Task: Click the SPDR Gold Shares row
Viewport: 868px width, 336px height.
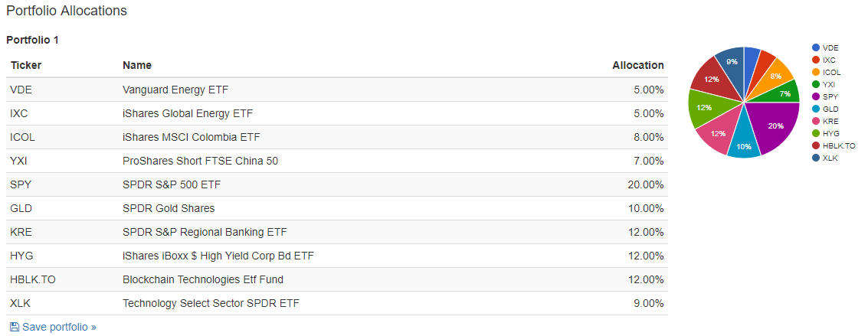Action: point(337,208)
